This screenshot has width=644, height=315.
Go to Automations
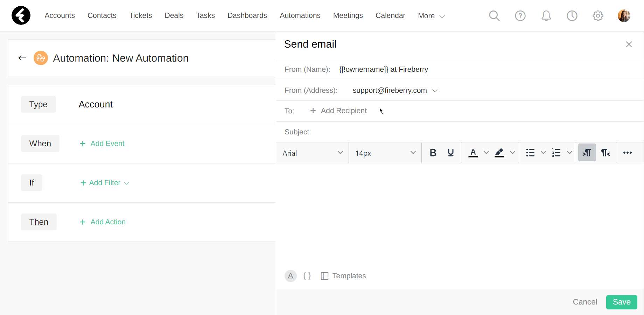pos(300,15)
